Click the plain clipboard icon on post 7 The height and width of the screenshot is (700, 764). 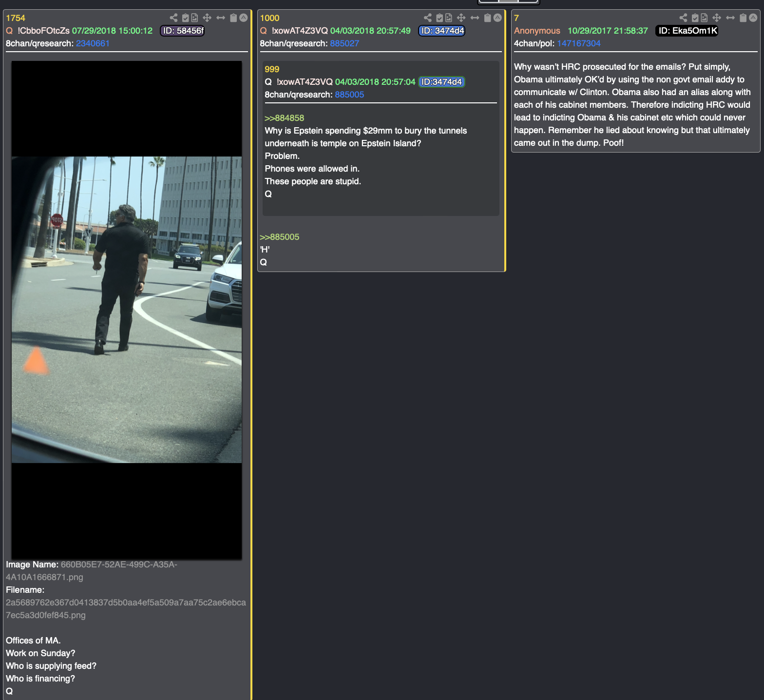pyautogui.click(x=743, y=18)
